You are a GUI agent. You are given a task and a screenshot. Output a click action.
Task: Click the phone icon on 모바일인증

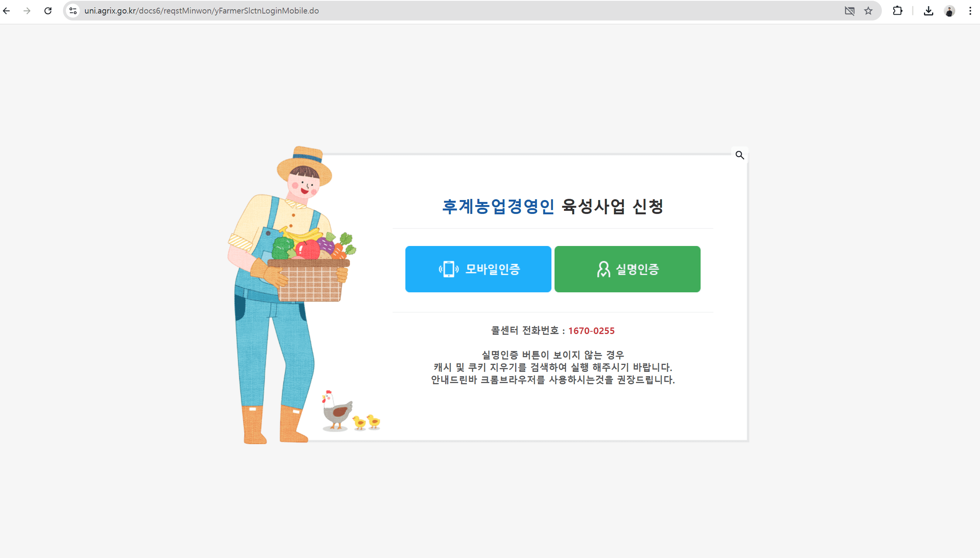point(449,269)
